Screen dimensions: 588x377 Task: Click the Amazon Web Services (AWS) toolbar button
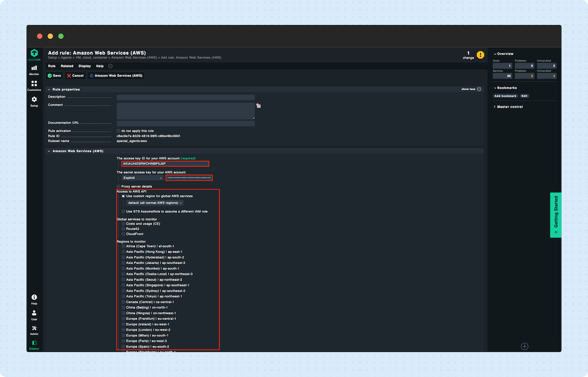coord(116,76)
